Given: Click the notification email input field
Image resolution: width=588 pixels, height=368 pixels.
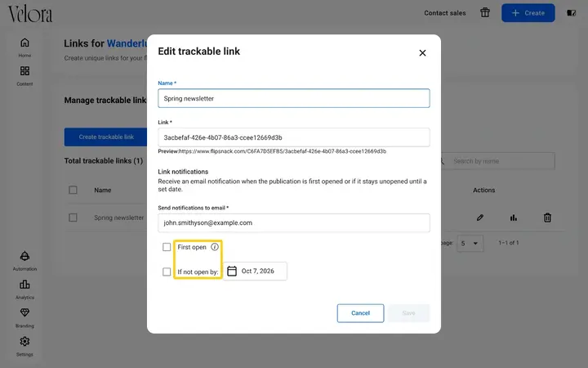Looking at the screenshot, I should [x=294, y=223].
